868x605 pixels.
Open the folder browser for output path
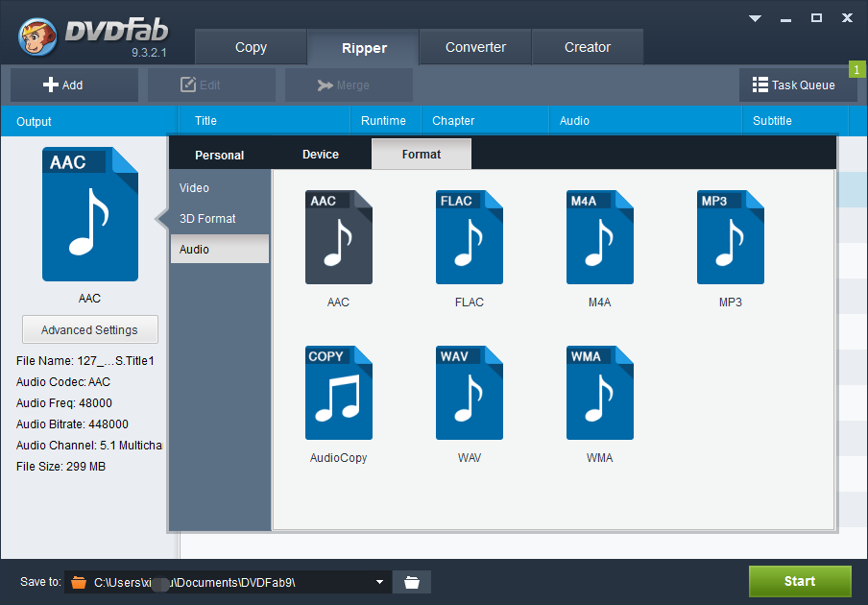[414, 581]
